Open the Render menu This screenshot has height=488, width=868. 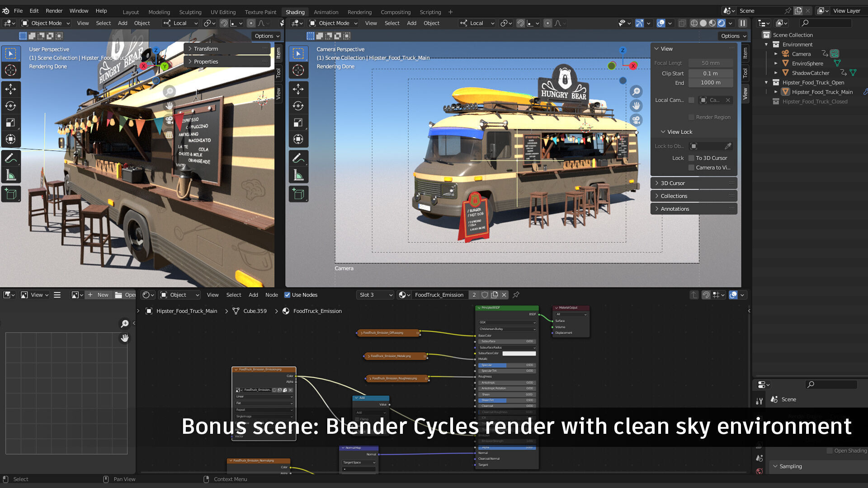pos(54,10)
